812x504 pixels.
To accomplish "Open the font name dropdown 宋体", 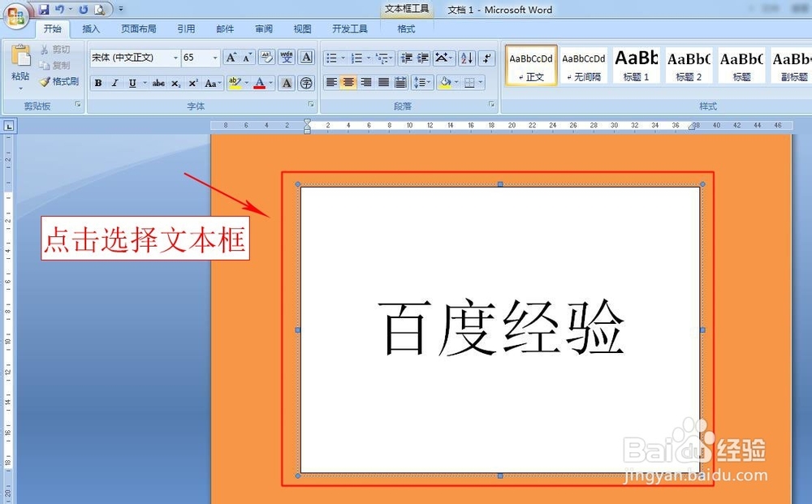I will 175,58.
